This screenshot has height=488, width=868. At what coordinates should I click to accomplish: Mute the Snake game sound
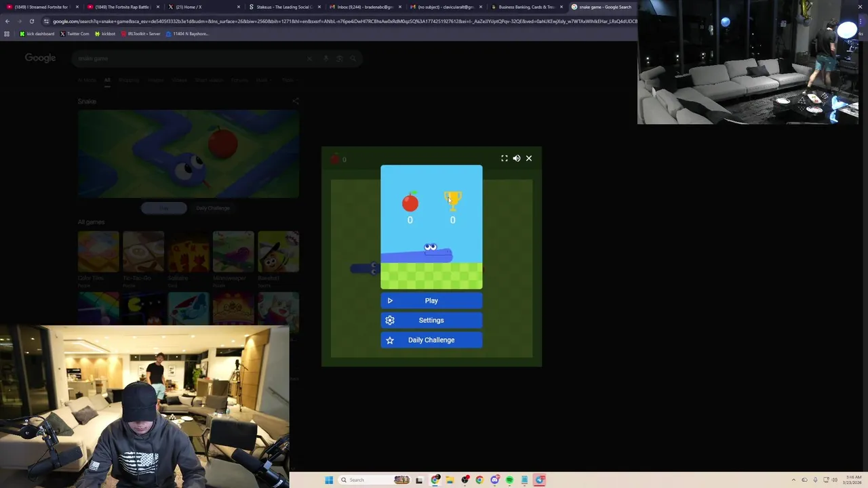tap(517, 158)
